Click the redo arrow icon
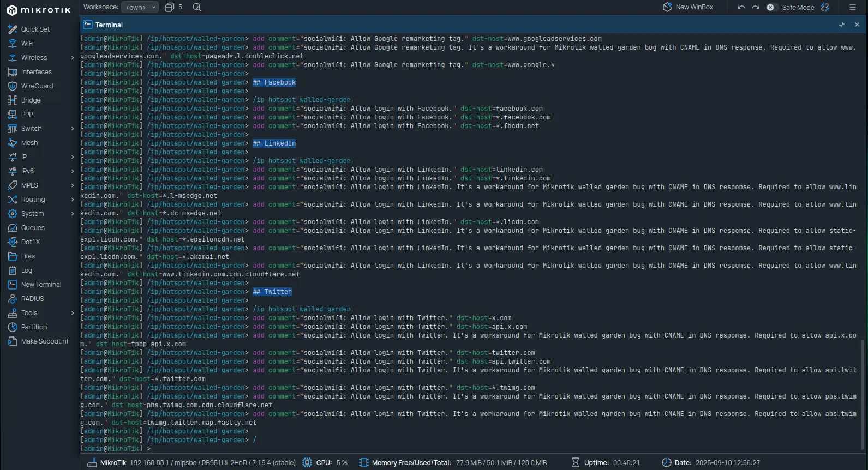This screenshot has width=868, height=470. click(x=756, y=7)
